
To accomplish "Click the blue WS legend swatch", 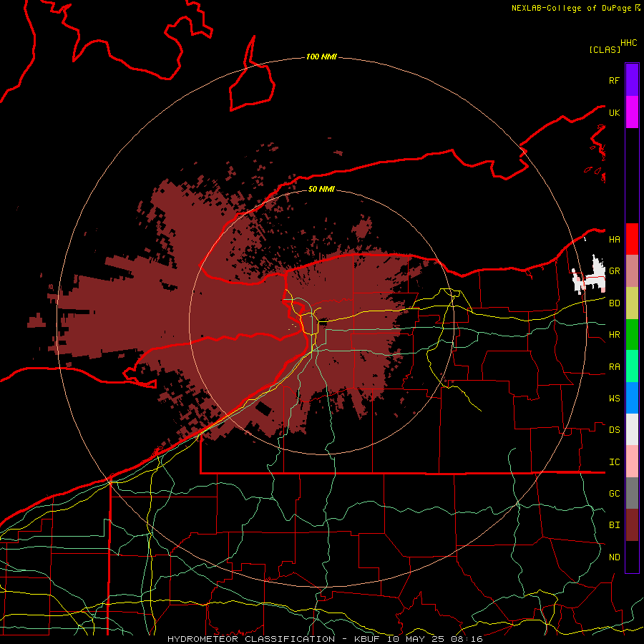I will 632,398.
